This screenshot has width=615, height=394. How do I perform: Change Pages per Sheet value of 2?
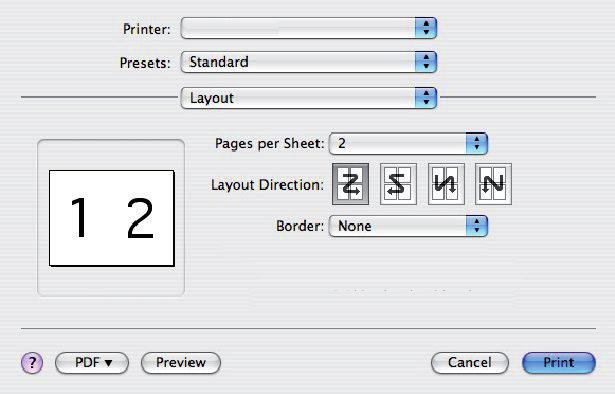(408, 143)
